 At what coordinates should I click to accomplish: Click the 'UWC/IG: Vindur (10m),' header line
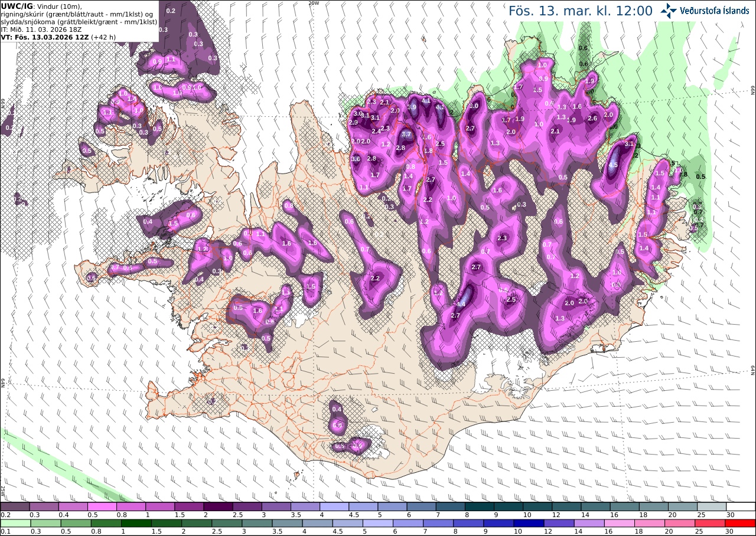[x=42, y=6]
